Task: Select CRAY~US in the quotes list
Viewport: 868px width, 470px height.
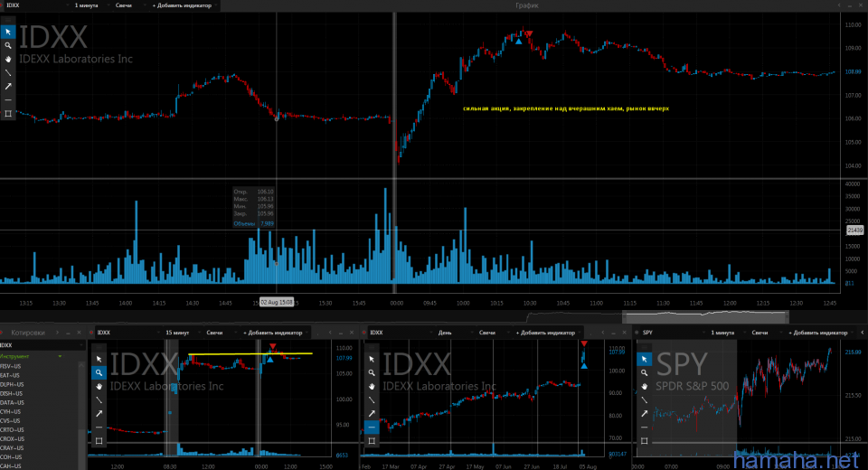Action: click(12, 448)
